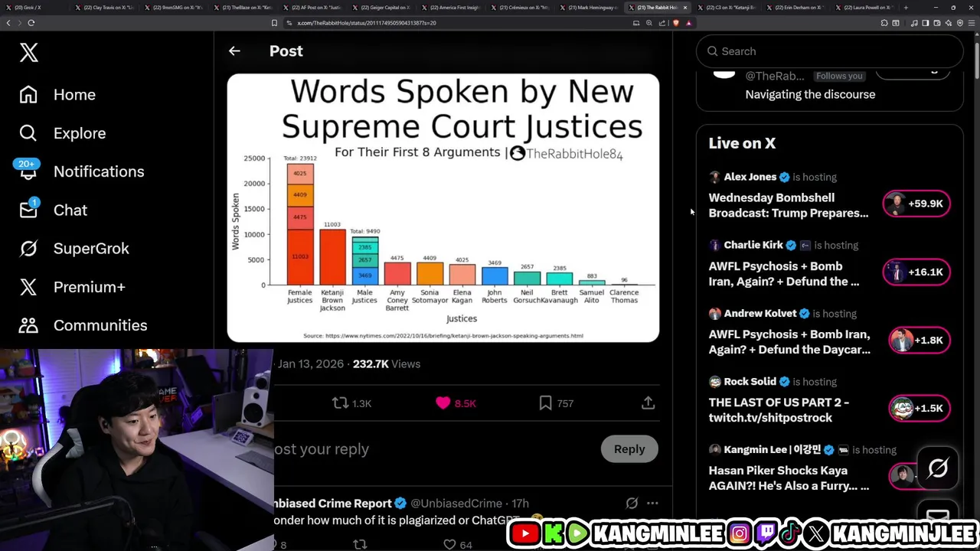Click the 232.7K Views count
The image size is (980, 551).
tap(387, 364)
